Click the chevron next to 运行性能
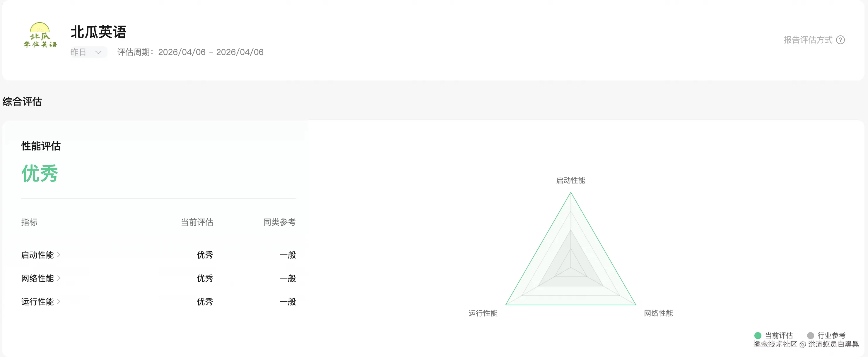This screenshot has width=868, height=357. (59, 301)
